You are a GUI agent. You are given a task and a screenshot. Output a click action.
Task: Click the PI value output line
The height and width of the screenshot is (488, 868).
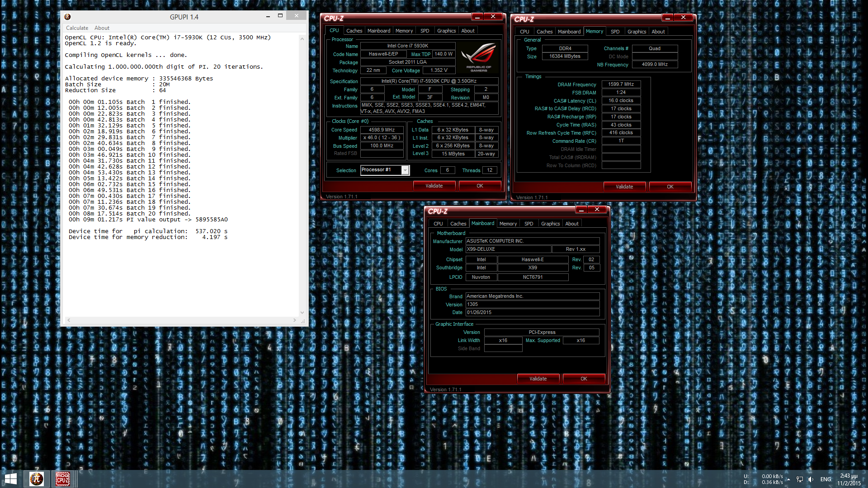pos(148,220)
